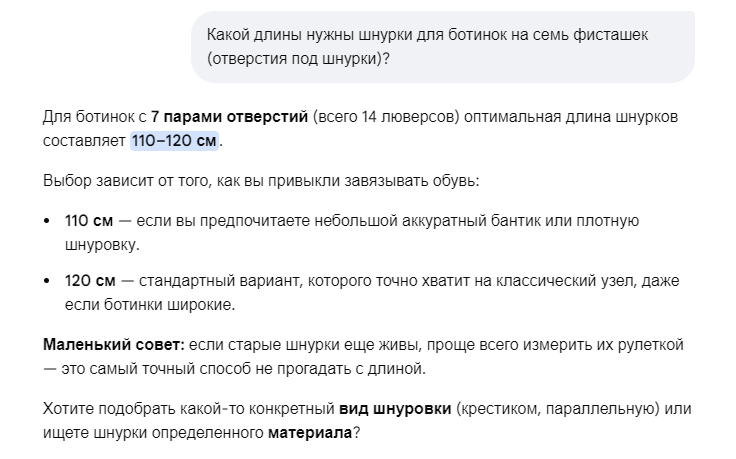This screenshot has width=736, height=459.
Task: Click the sentence starting "Выбор зависит от того"
Action: pyautogui.click(x=261, y=181)
